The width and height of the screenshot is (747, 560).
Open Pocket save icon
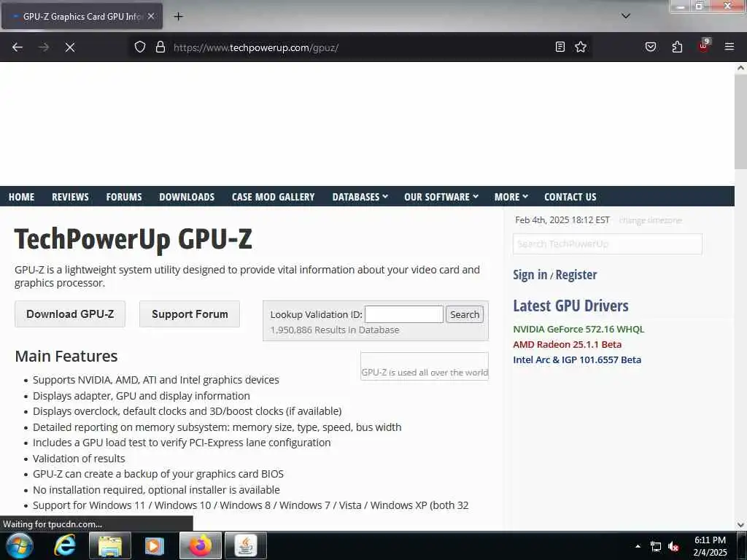[651, 47]
